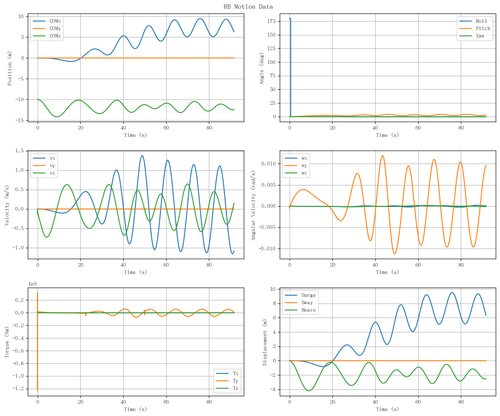
Task: Click the 'Angle (deg)' y-axis label
Action: coord(262,68)
